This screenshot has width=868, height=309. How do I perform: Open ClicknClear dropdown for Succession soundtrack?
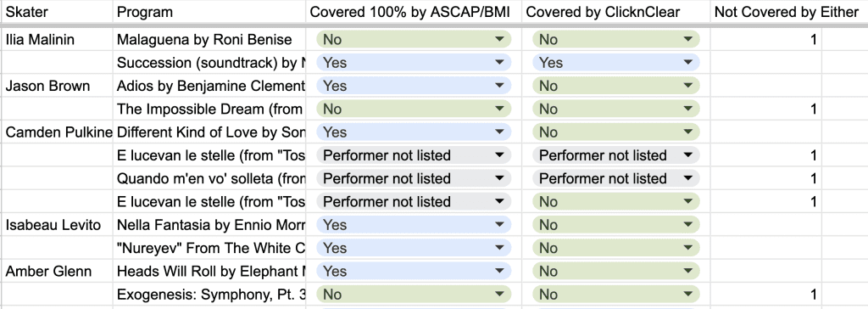click(x=615, y=63)
